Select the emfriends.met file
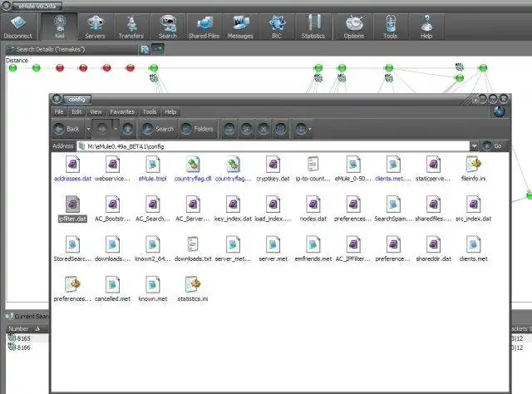The height and width of the screenshot is (394, 532). point(313,249)
